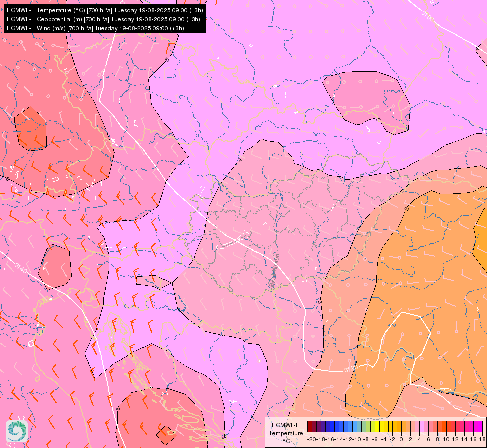
Task: Click the -14 tick label in legend
Action: point(339,439)
